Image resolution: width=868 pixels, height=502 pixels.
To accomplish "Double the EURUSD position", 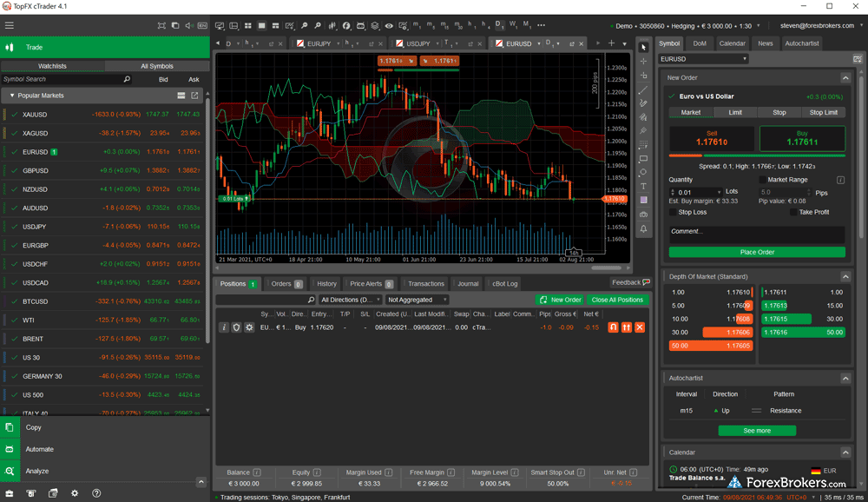I will click(x=626, y=327).
